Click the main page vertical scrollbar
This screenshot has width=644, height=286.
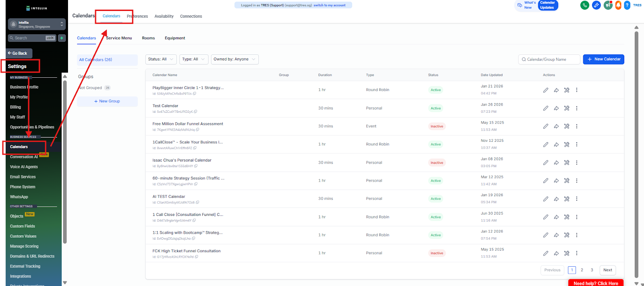(x=636, y=154)
